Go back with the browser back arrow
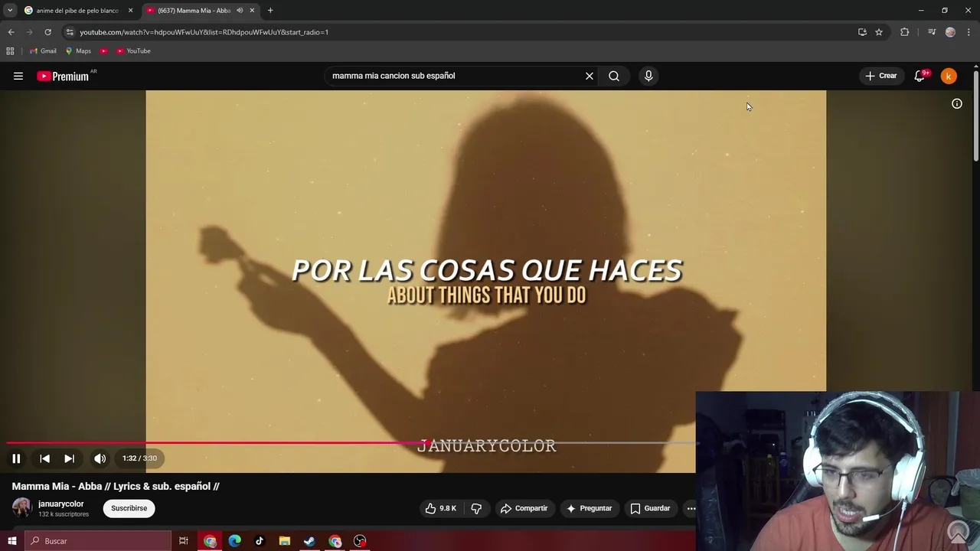The height and width of the screenshot is (551, 980). (11, 32)
